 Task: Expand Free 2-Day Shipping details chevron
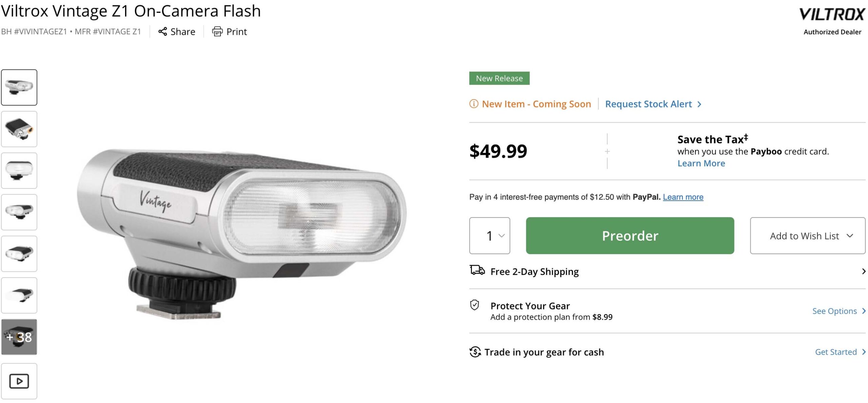pos(863,271)
